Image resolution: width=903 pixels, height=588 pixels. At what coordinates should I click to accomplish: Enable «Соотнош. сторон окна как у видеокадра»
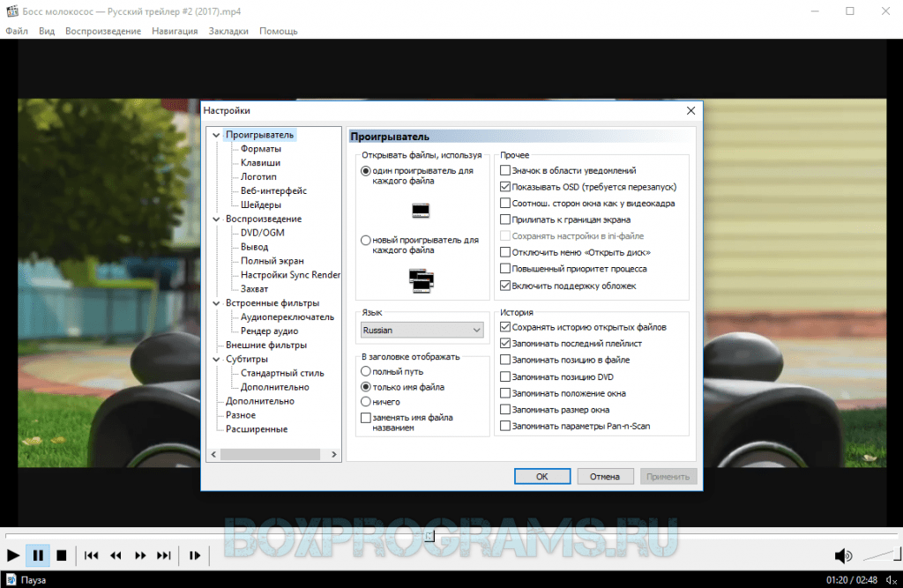[x=507, y=203]
